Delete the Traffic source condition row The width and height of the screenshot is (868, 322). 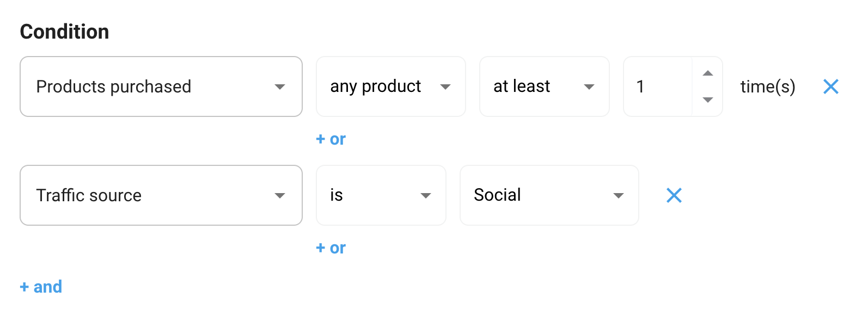[x=674, y=195]
